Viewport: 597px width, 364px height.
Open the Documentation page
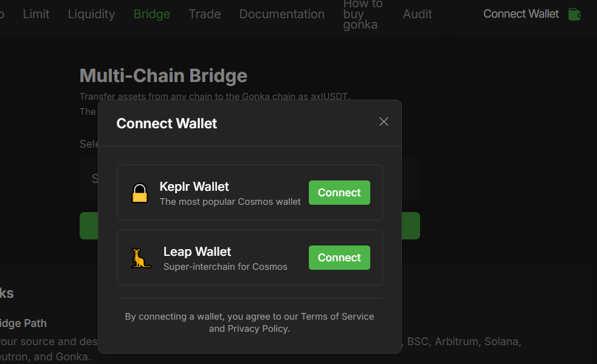click(x=281, y=14)
